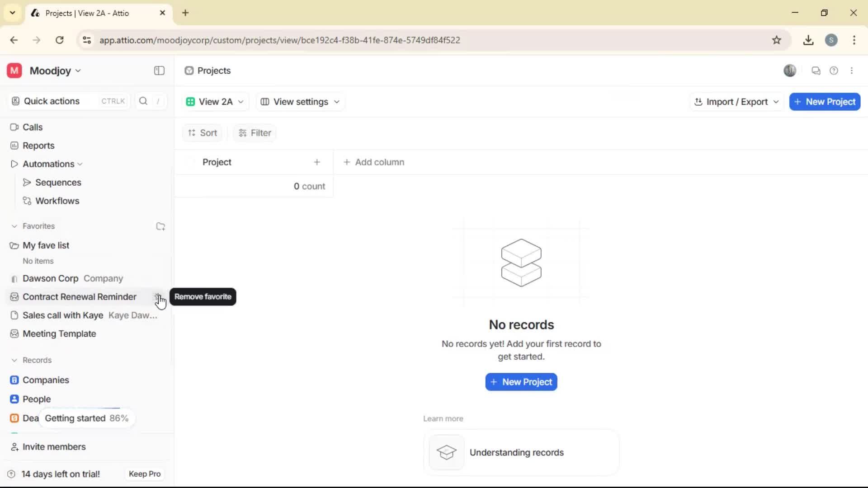This screenshot has height=488, width=868.
Task: Click the New Project button
Action: (x=824, y=102)
